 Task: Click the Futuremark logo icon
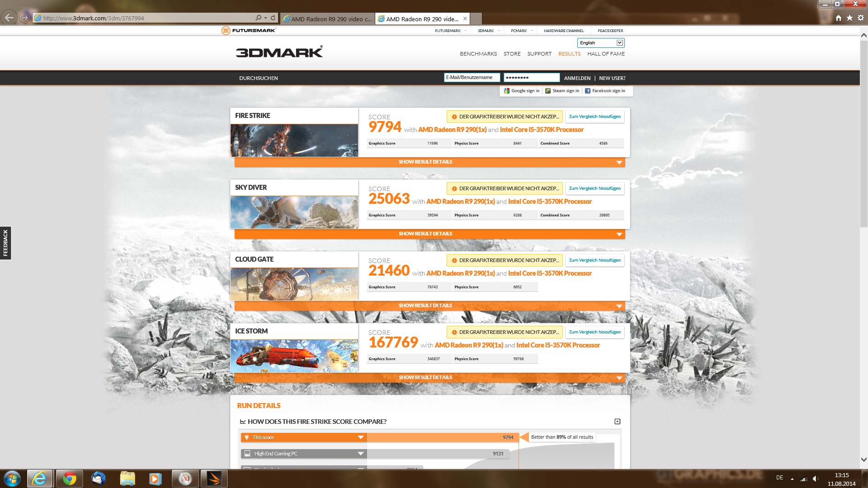[x=226, y=31]
